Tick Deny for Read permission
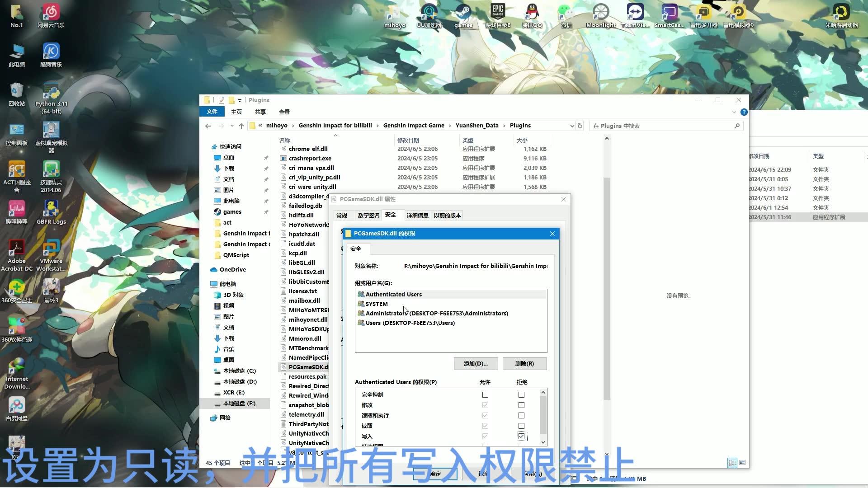This screenshot has width=868, height=488. coord(521,426)
